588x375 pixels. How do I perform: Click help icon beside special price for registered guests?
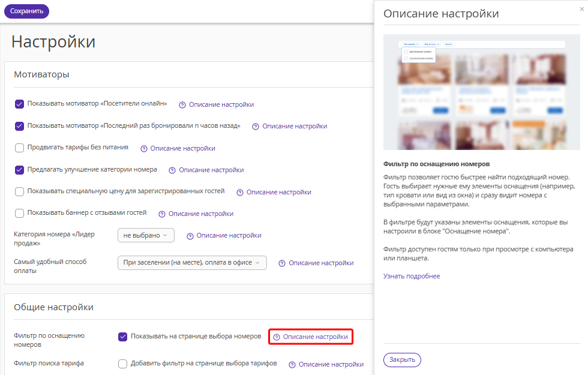(239, 193)
